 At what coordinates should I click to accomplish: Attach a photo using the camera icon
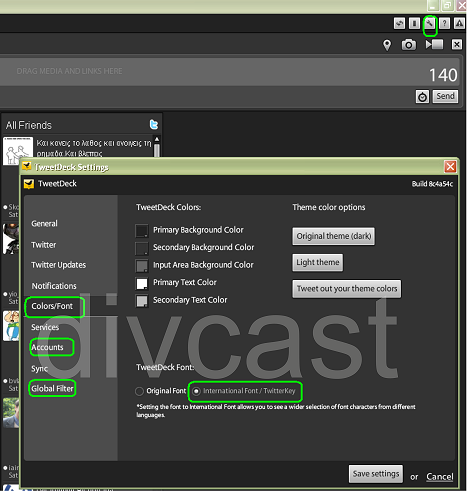[409, 45]
